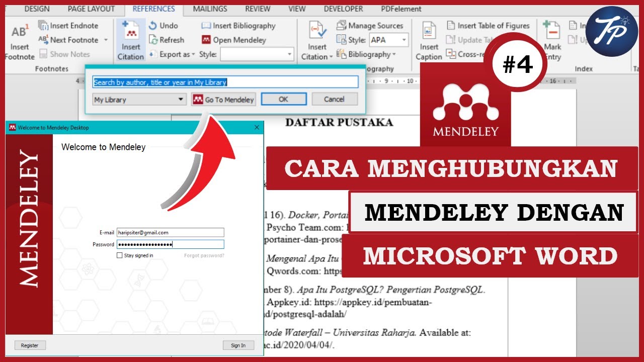Image resolution: width=644 pixels, height=362 pixels.
Task: Click Open Mendeley in the ribbon
Action: pos(234,40)
